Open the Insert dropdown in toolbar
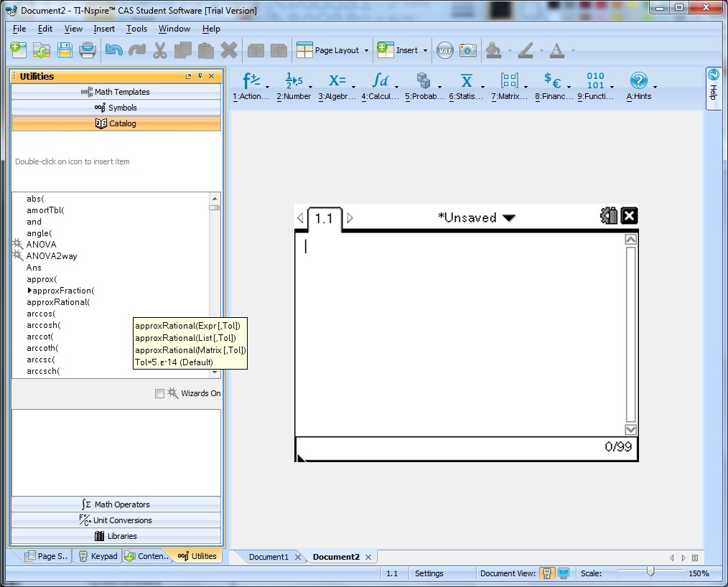 403,50
